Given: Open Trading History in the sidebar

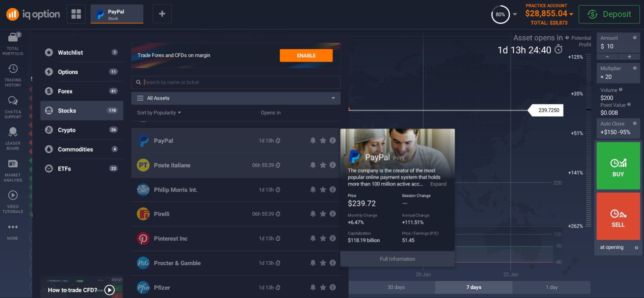Looking at the screenshot, I should pyautogui.click(x=13, y=75).
